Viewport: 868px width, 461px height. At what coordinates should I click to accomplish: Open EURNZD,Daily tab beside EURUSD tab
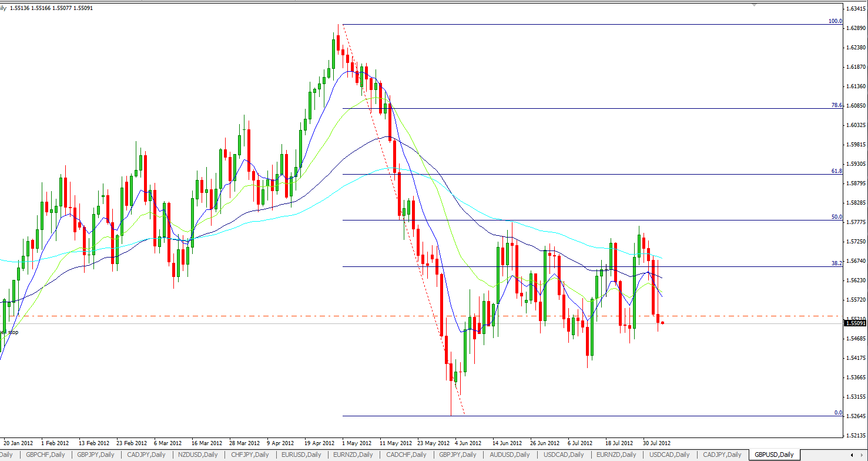[x=354, y=455]
